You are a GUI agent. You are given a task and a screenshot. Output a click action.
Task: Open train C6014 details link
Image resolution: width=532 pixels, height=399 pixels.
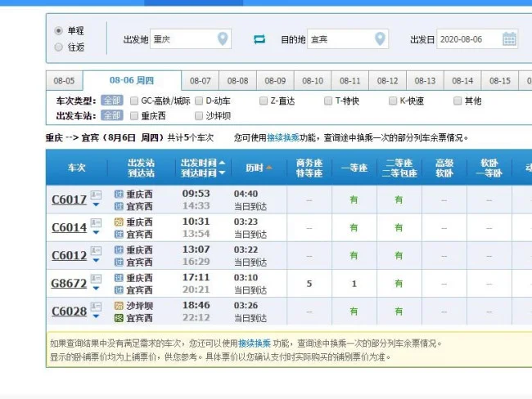point(70,227)
